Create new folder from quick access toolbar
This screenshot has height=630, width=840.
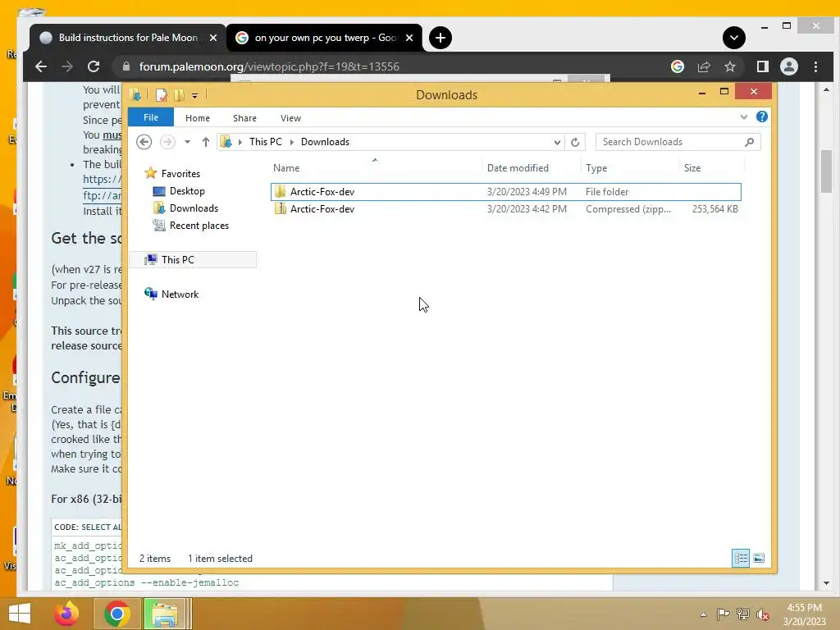[x=179, y=95]
